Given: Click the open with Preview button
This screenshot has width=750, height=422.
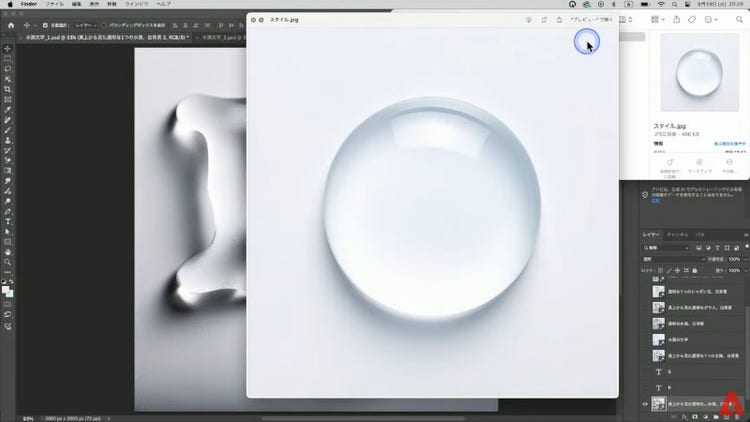Looking at the screenshot, I should 590,19.
